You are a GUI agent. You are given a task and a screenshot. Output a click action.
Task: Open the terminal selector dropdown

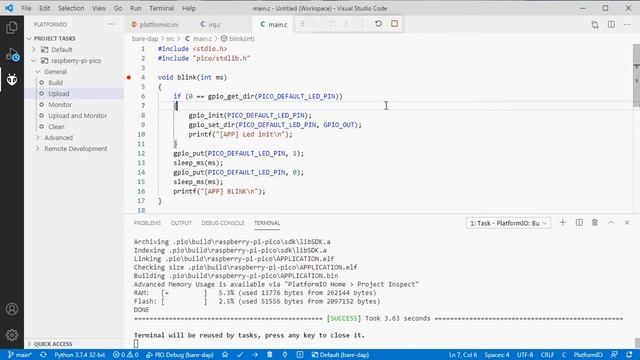[x=508, y=223]
